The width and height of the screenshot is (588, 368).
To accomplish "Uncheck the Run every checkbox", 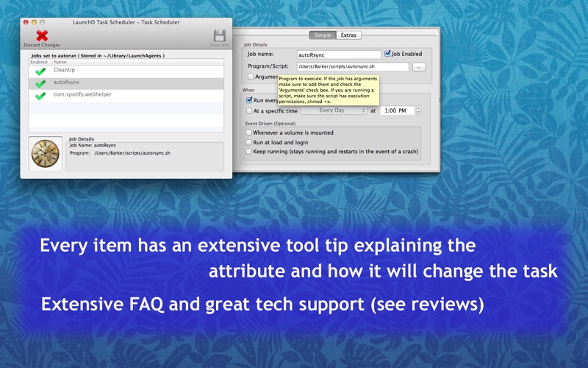I will (x=250, y=100).
